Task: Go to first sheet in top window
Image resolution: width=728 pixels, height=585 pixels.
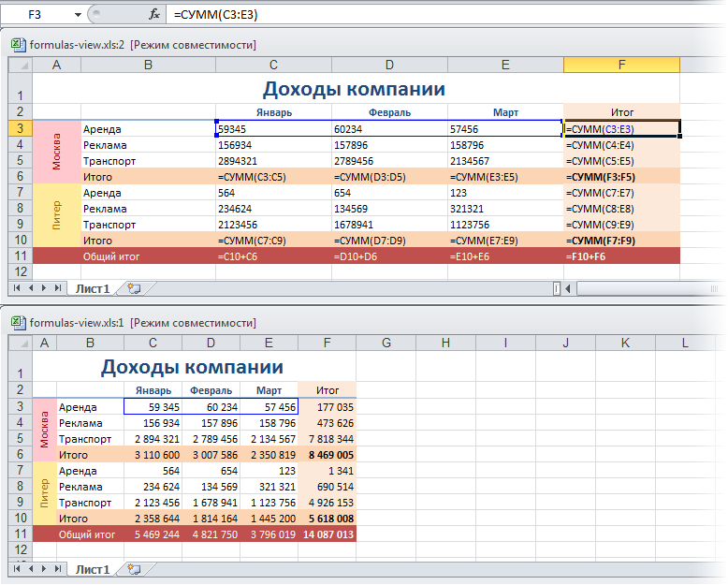Action: [x=17, y=288]
